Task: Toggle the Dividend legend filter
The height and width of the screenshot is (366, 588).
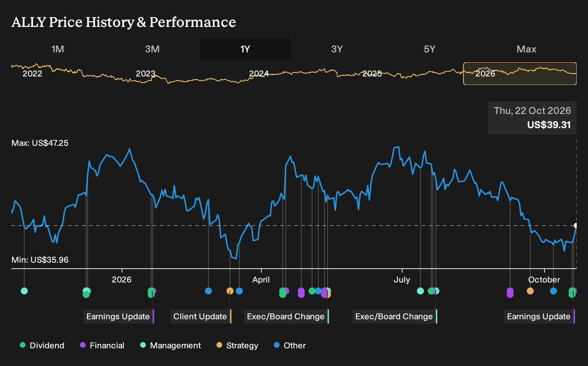Action: (x=42, y=345)
